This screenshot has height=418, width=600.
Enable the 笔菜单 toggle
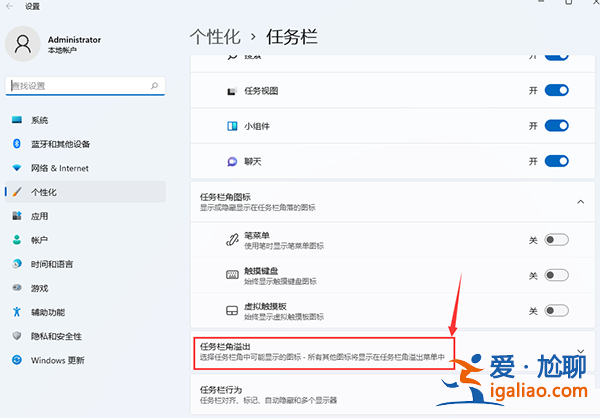(x=556, y=240)
